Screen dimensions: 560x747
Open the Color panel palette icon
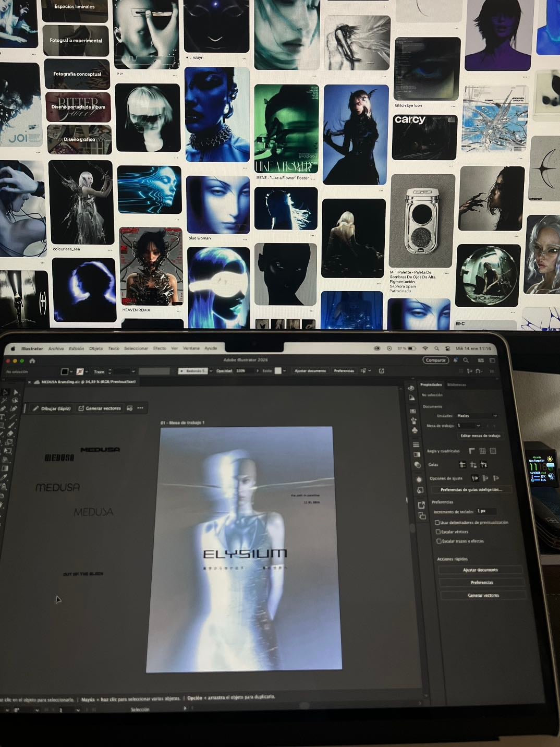411,388
